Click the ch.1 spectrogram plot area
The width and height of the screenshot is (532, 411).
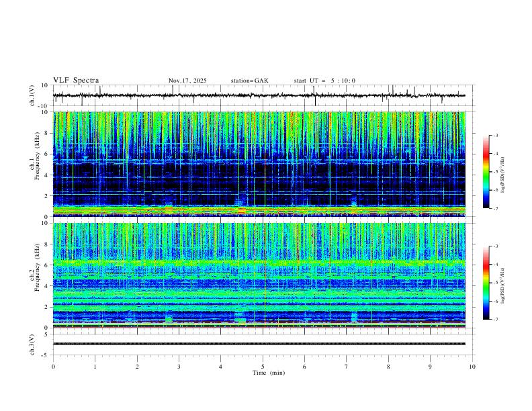point(259,164)
